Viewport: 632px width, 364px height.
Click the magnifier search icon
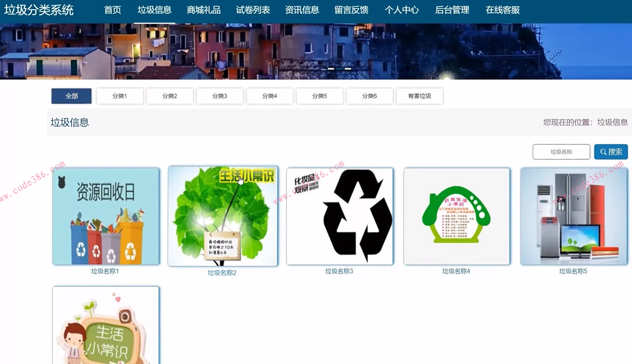[601, 152]
